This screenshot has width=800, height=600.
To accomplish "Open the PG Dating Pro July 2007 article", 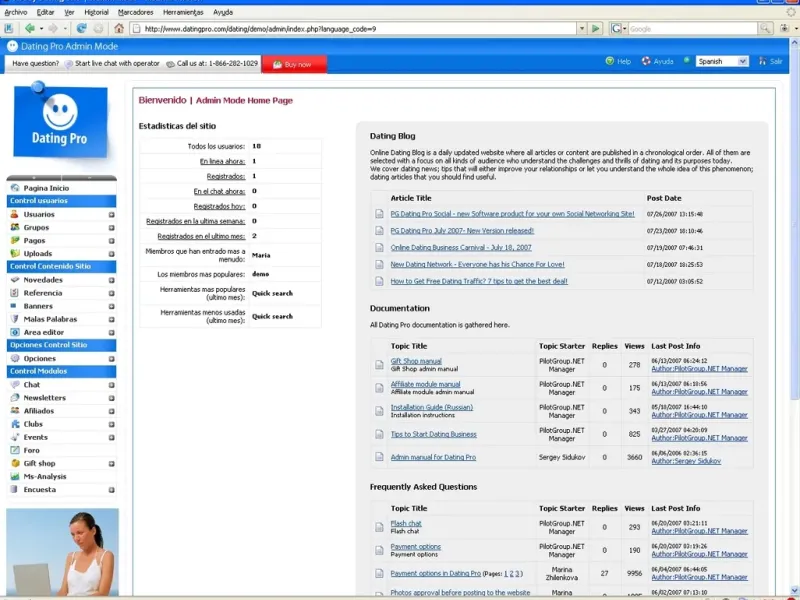I will tap(462, 231).
